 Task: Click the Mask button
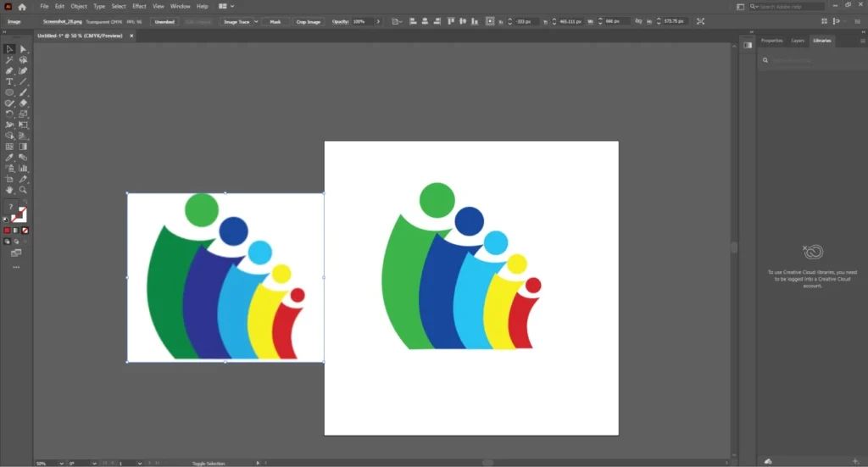point(275,21)
